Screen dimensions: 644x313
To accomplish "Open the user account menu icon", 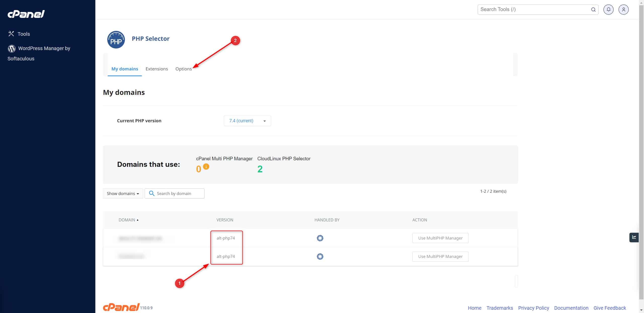I will click(624, 10).
